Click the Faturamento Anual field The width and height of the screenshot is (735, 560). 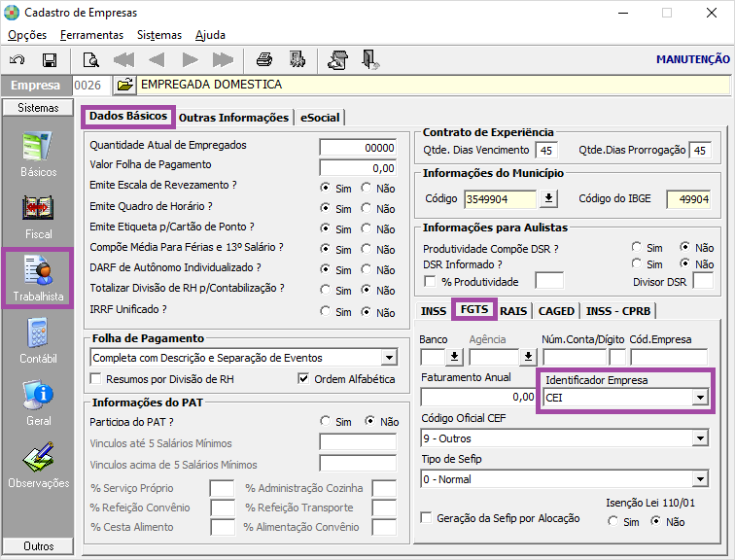coord(477,398)
